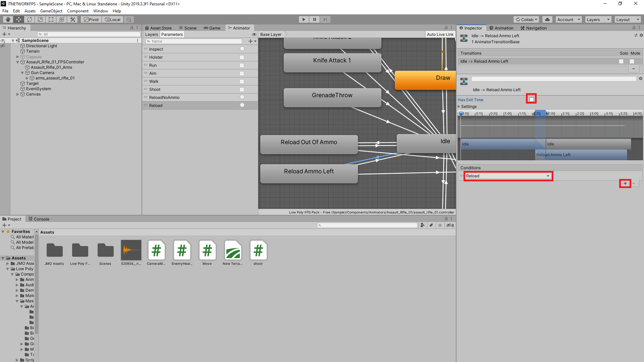
Task: Open the Reload condition dropdown
Action: click(508, 176)
